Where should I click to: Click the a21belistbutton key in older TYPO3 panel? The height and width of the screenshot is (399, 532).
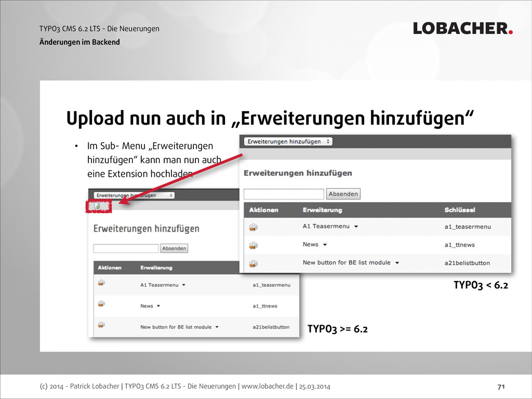tap(467, 263)
